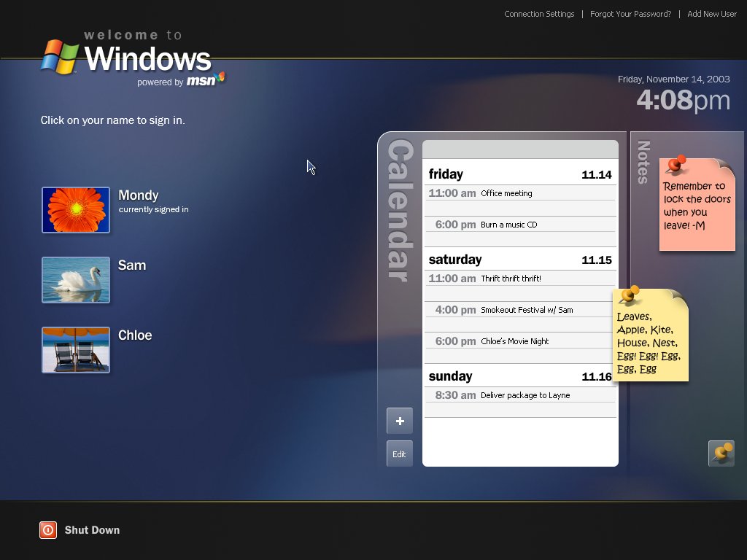Click the date 'Friday, November 14, 2003'
The height and width of the screenshot is (560, 747).
tap(673, 79)
